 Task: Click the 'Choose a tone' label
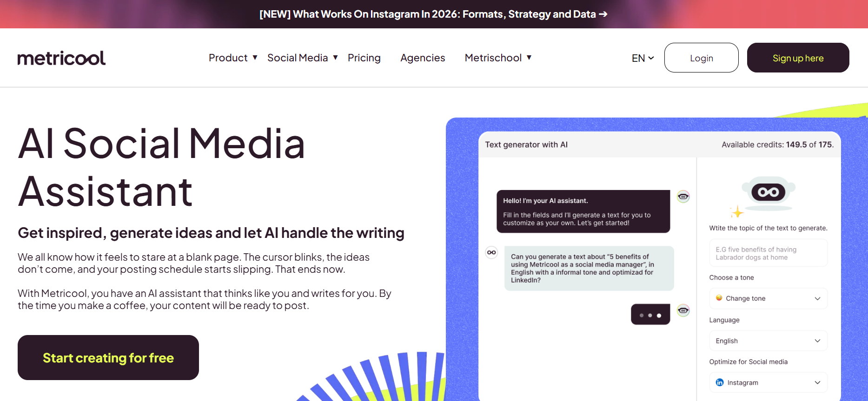pos(731,277)
